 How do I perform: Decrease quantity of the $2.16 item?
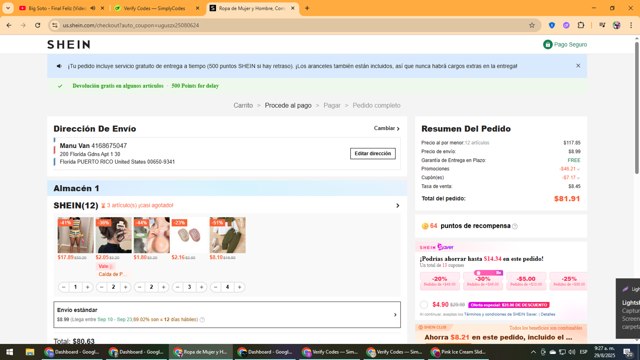pos(178,287)
